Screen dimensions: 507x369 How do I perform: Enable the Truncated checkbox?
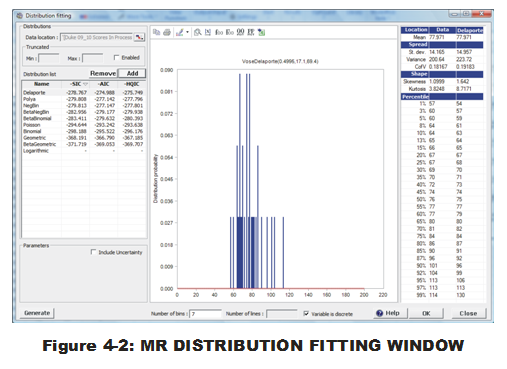116,58
